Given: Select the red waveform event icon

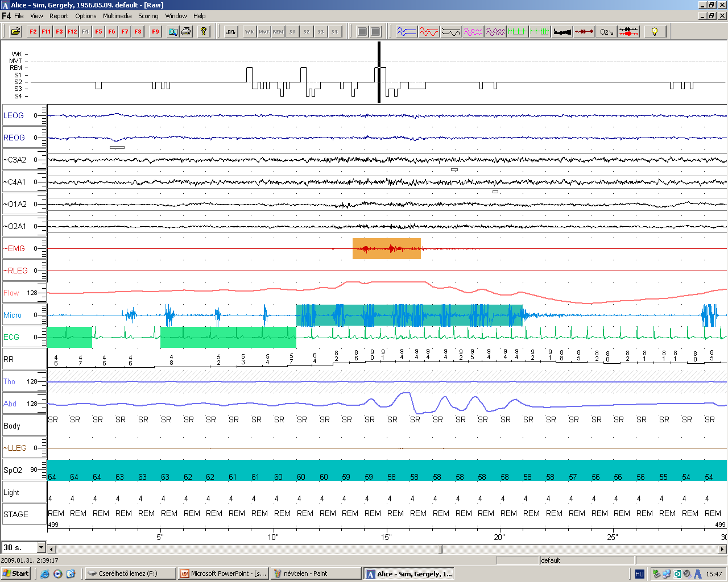Looking at the screenshot, I should pos(429,32).
